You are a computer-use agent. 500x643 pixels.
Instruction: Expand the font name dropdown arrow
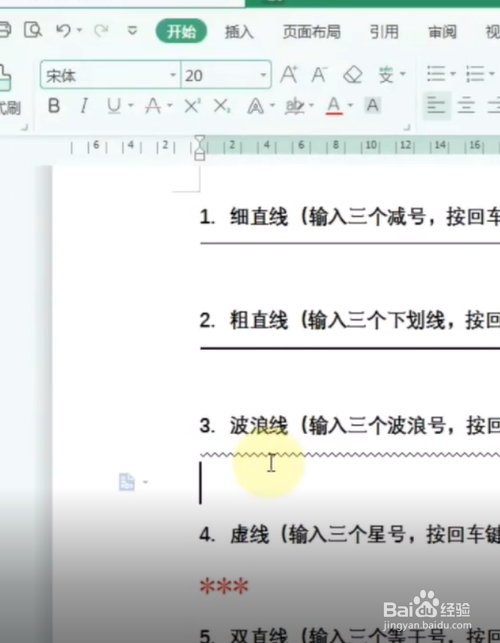click(x=173, y=75)
